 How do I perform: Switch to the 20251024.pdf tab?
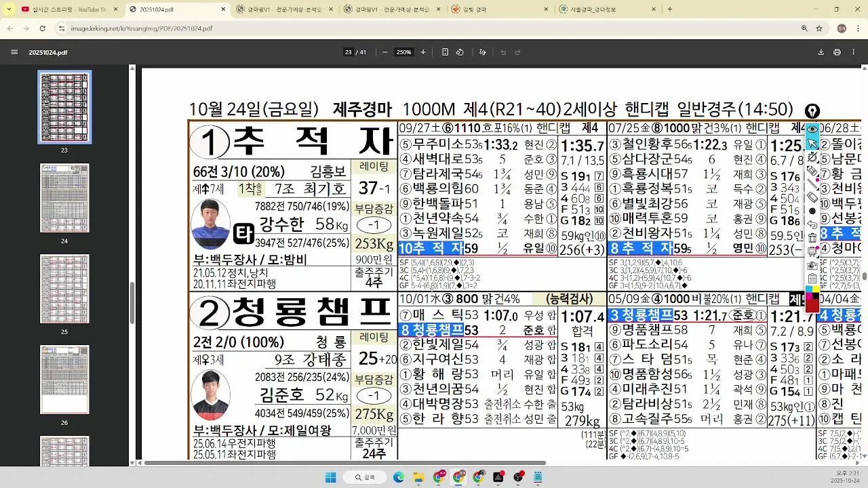[x=178, y=9]
